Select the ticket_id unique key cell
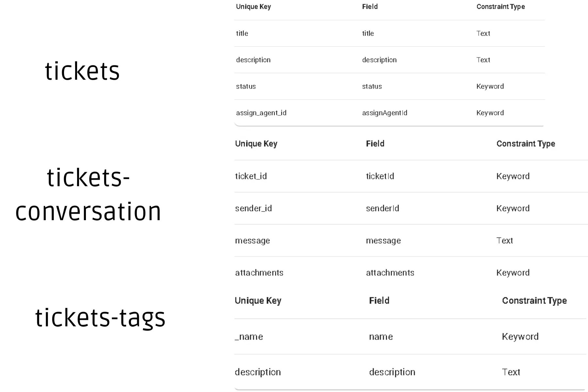Image resolution: width=588 pixels, height=392 pixels. 251,176
